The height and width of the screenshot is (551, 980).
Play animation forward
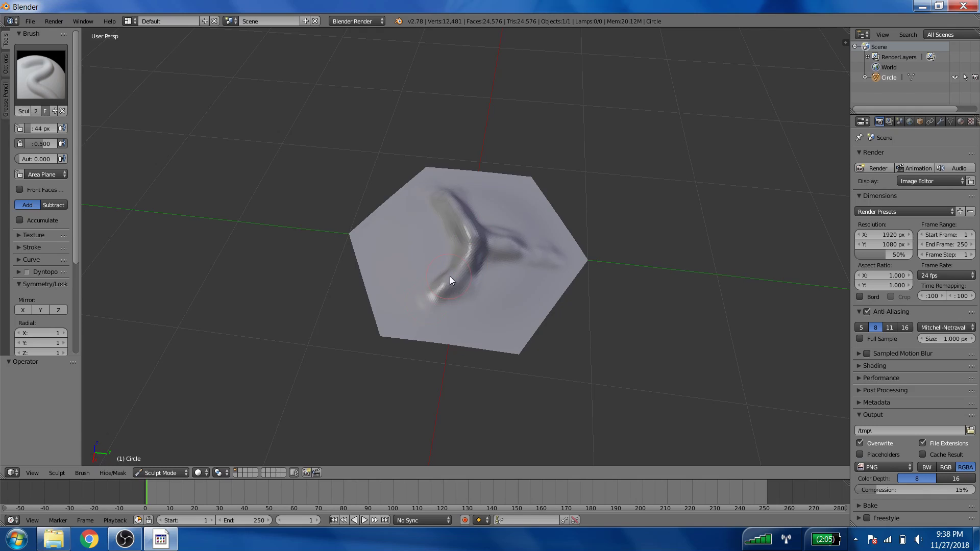click(364, 520)
